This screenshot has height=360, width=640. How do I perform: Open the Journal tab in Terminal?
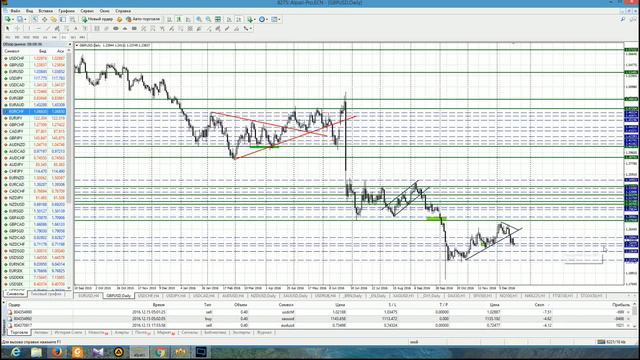(x=264, y=333)
